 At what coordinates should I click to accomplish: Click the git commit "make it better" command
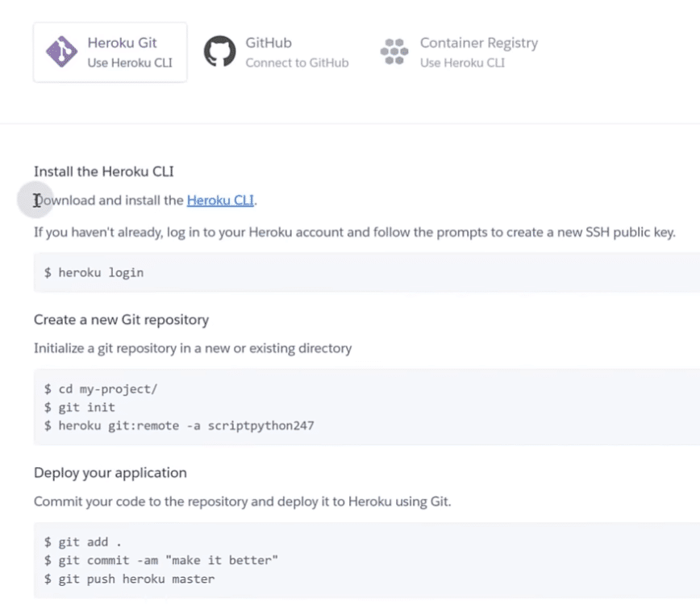[161, 560]
